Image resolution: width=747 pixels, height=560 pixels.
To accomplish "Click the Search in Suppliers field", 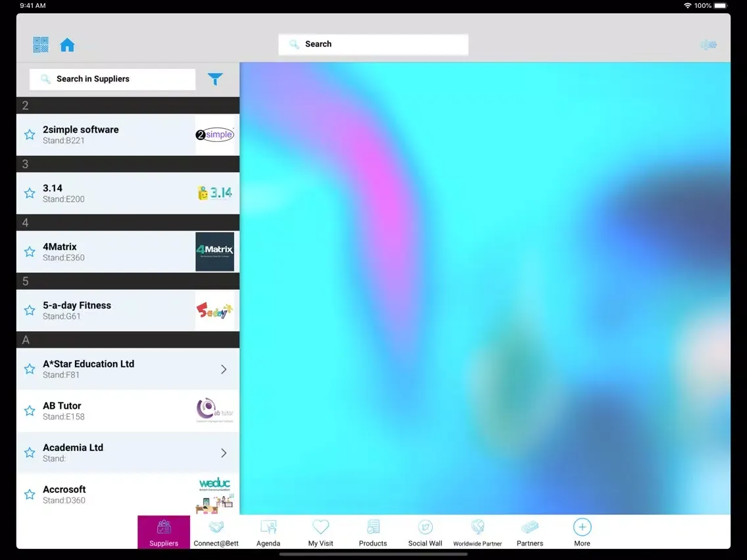I will [112, 79].
